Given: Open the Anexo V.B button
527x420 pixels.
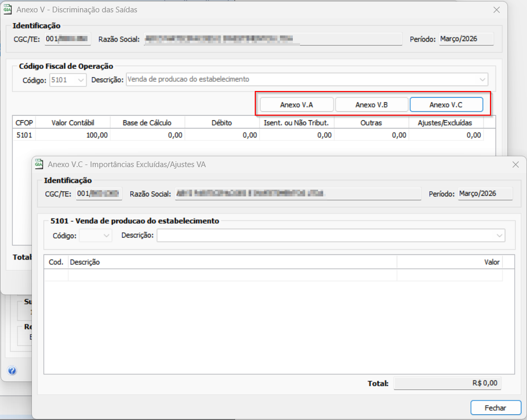Looking at the screenshot, I should pyautogui.click(x=372, y=105).
